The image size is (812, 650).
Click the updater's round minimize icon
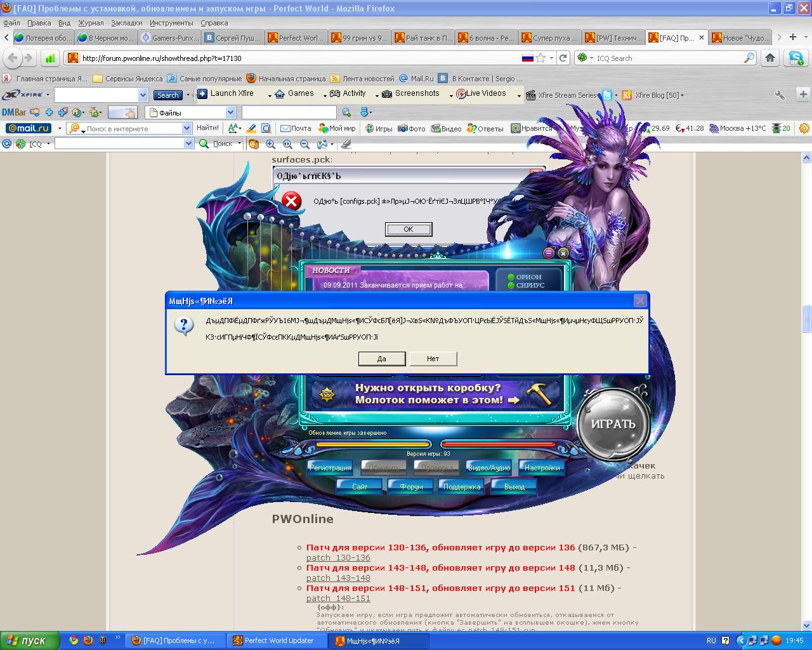coord(549,253)
